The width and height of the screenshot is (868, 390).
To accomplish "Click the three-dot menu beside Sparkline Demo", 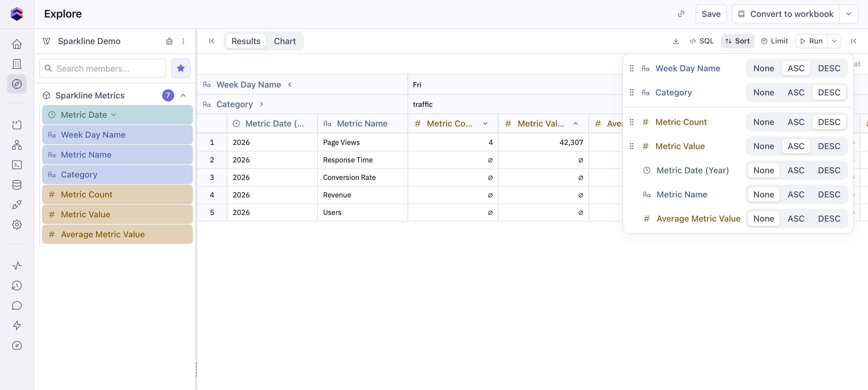I will click(x=183, y=41).
